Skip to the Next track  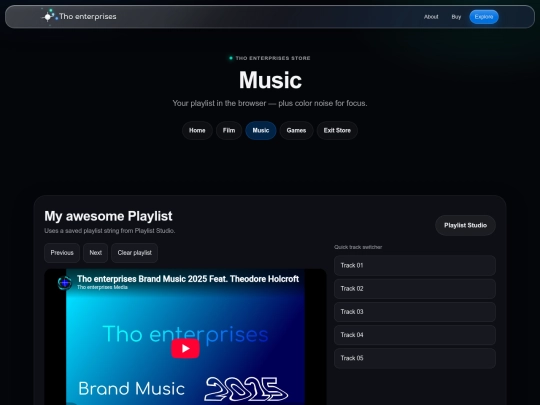coord(95,253)
